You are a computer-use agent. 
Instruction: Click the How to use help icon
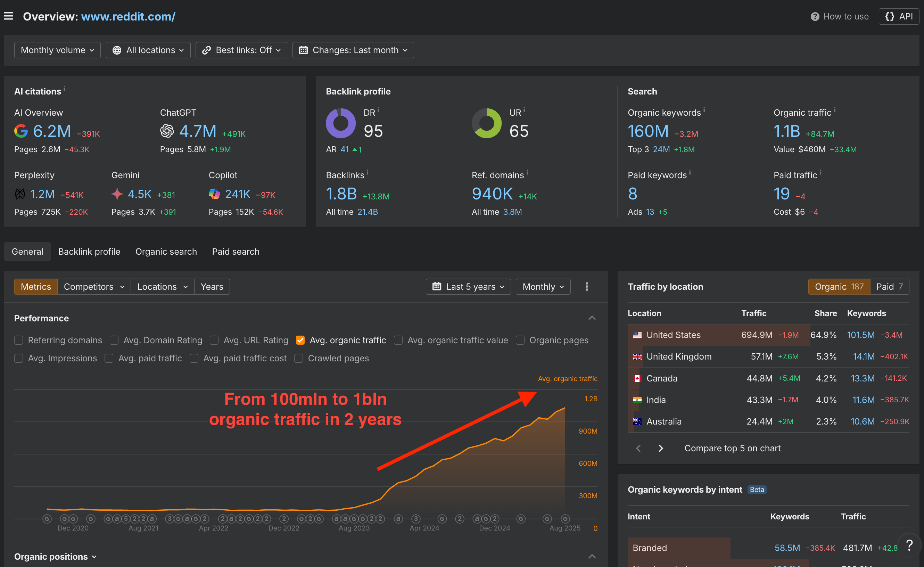click(x=815, y=16)
